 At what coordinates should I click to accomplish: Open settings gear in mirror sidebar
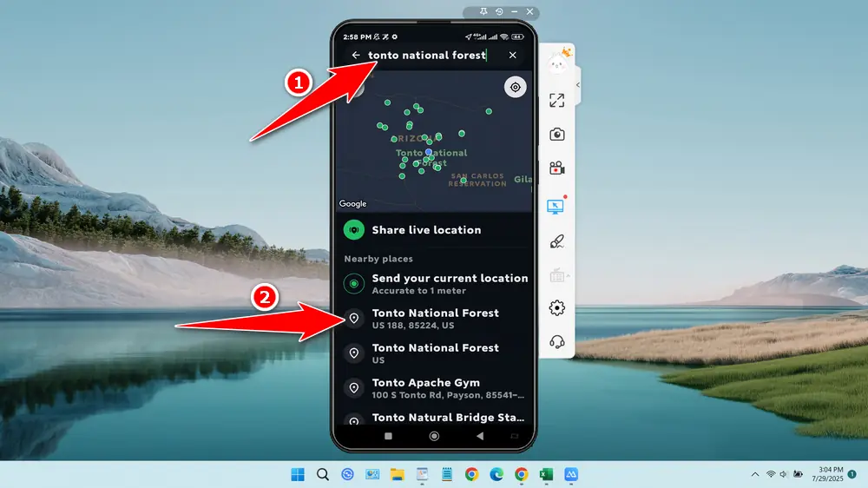pyautogui.click(x=557, y=308)
